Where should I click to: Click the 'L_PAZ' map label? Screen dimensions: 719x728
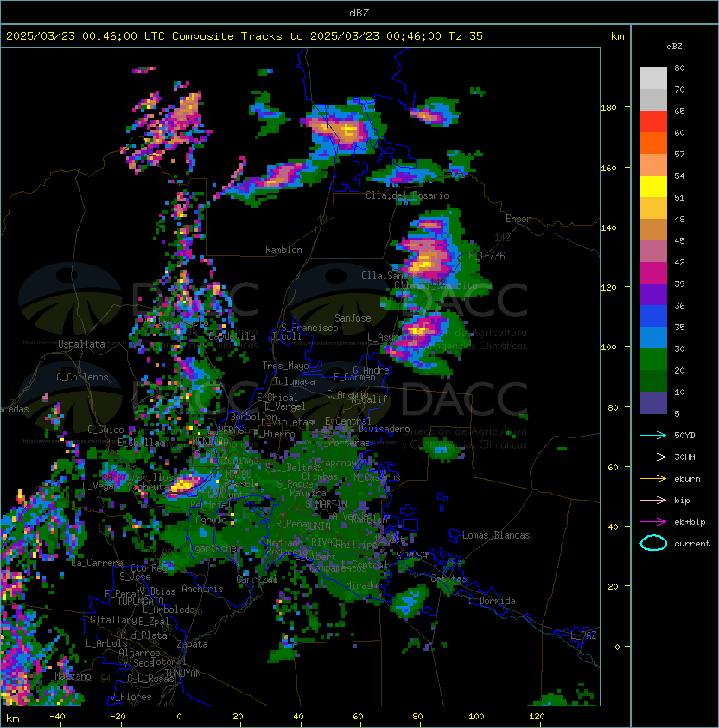[583, 635]
